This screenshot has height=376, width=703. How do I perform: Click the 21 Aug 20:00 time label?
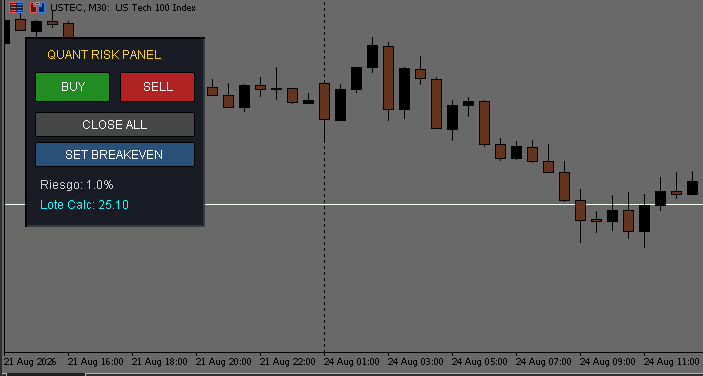pos(224,362)
